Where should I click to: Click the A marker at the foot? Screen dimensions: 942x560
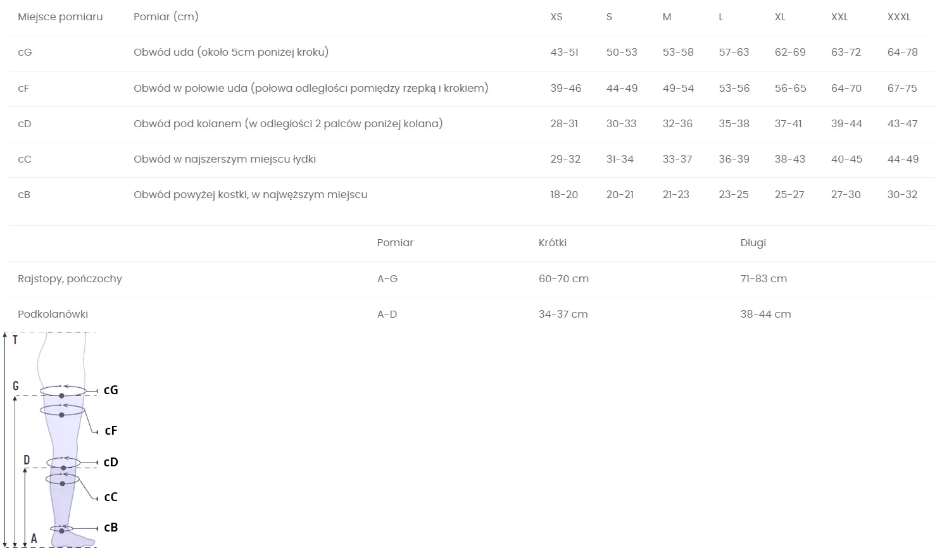click(34, 539)
